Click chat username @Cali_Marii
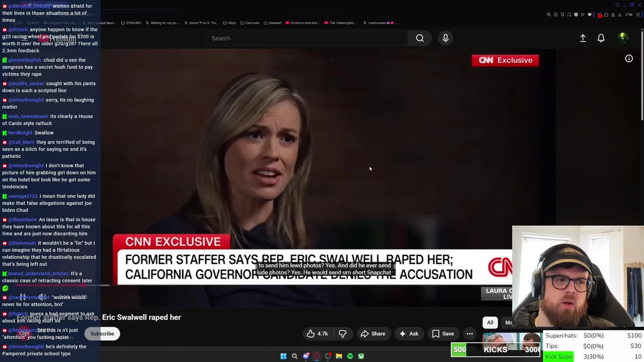The height and width of the screenshot is (362, 644). [21, 142]
